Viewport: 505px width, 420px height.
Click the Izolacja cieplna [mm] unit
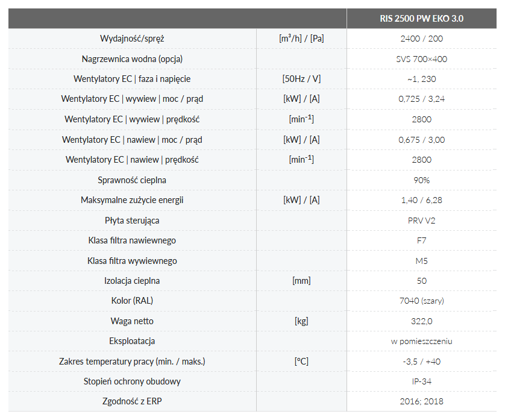pyautogui.click(x=301, y=281)
